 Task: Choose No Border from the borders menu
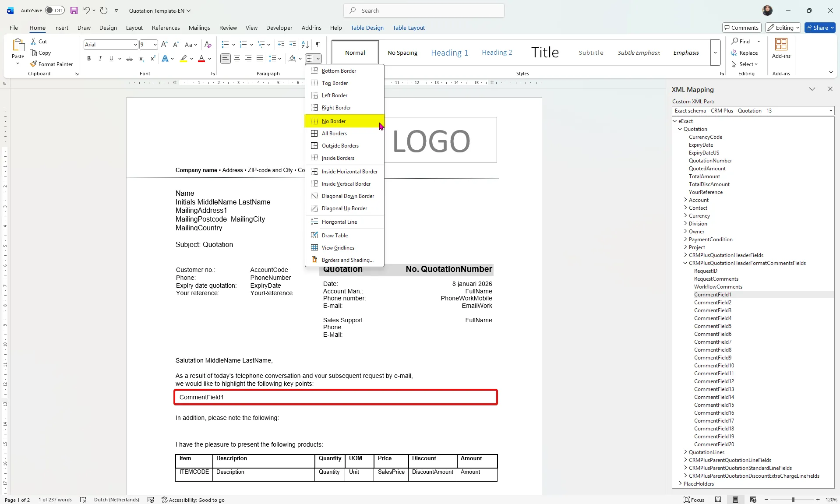point(334,121)
